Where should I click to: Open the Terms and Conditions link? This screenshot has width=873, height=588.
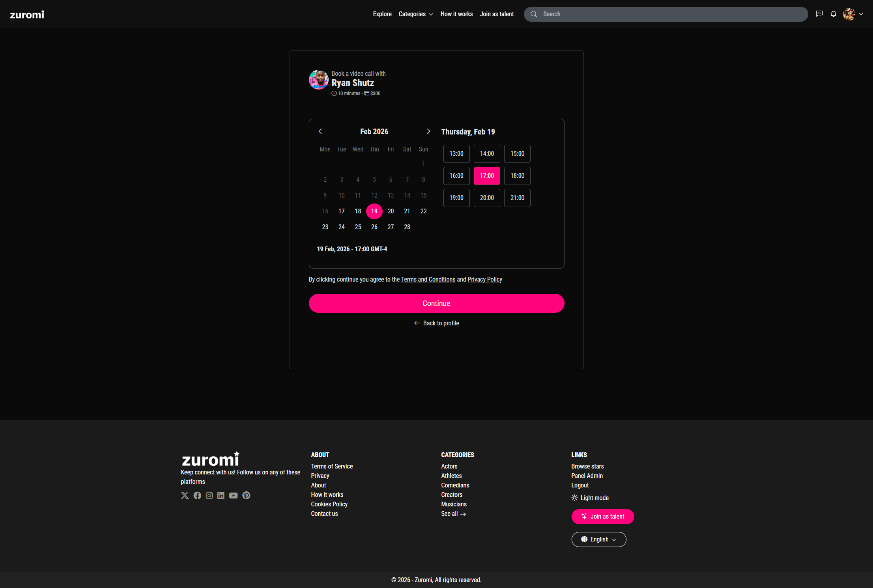(x=428, y=279)
